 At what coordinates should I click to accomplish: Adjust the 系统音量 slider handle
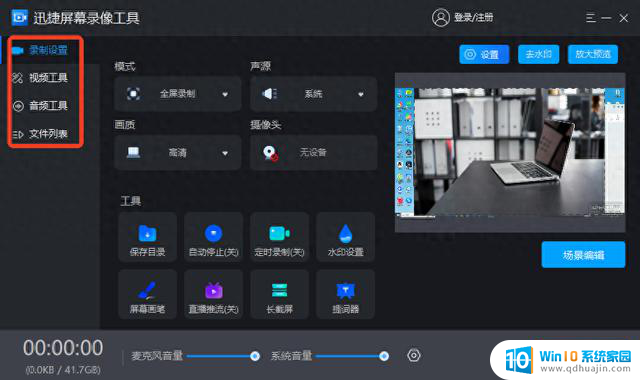point(384,356)
